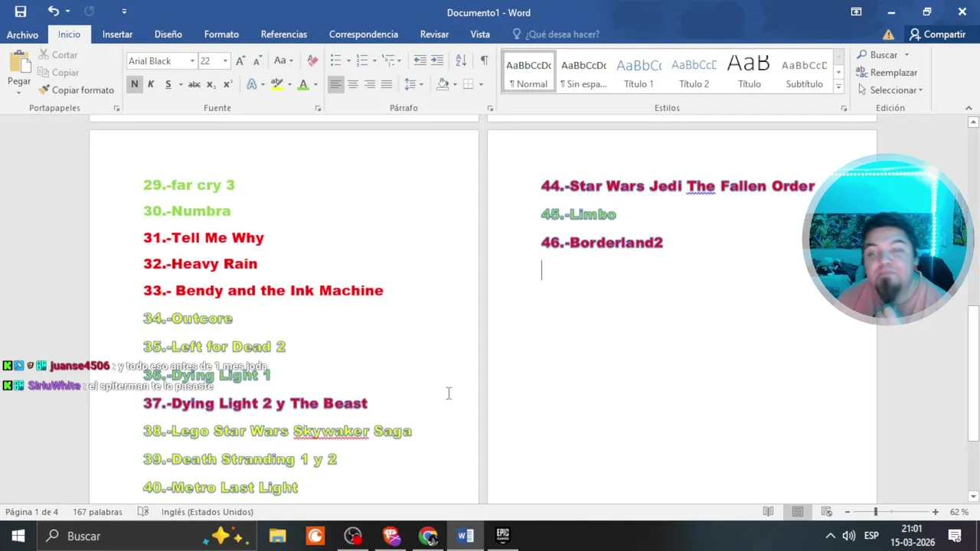The height and width of the screenshot is (551, 980).
Task: Switch to the Correspondencia tab
Action: tap(364, 34)
